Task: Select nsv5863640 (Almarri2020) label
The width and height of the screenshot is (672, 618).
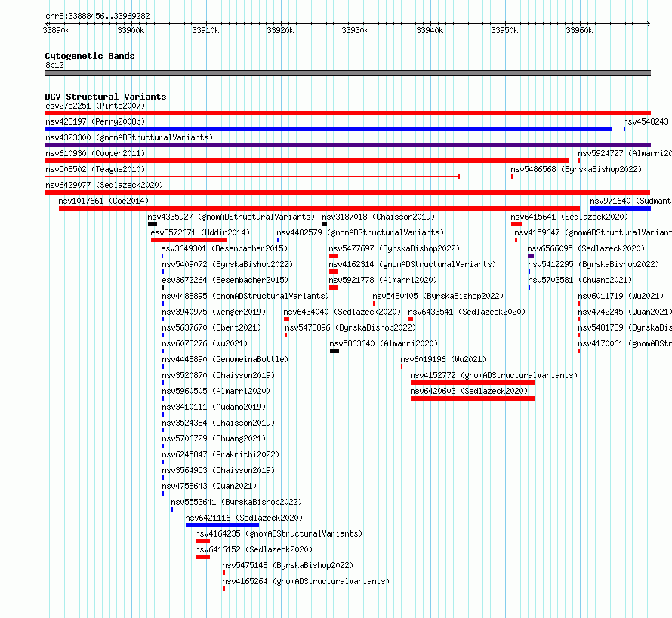Action: 384,343
